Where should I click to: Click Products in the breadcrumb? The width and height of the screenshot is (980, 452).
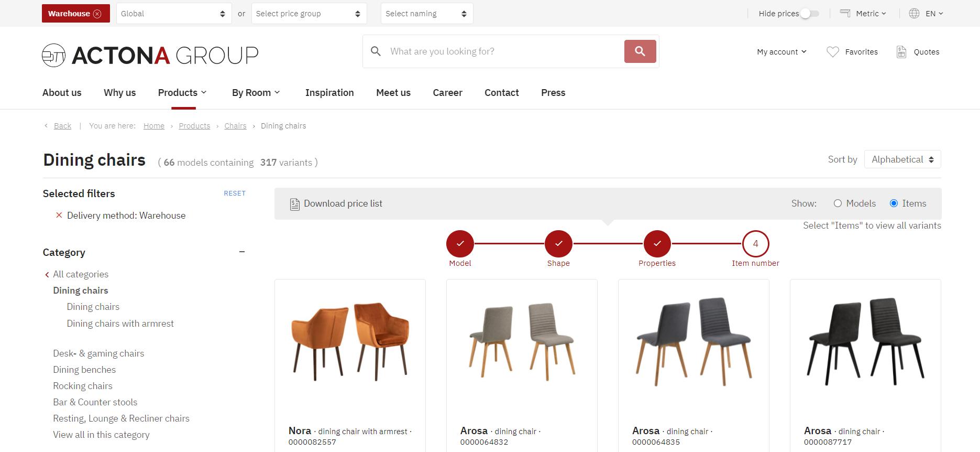pos(194,126)
